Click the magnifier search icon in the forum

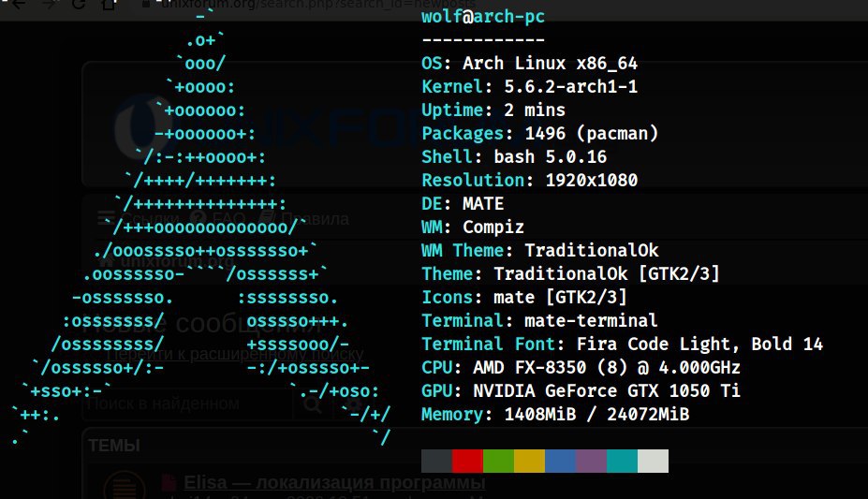[313, 405]
